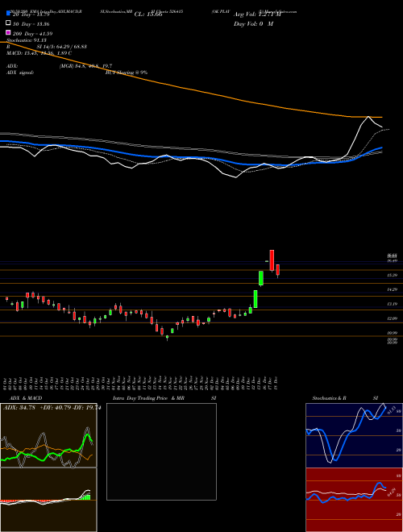Click the 'Avg Vol: 1.271 M' text
403x532 pixels.
coord(257,15)
